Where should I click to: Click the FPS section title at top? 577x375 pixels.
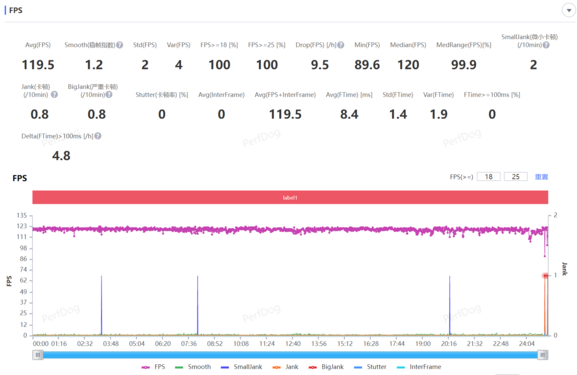click(x=15, y=10)
